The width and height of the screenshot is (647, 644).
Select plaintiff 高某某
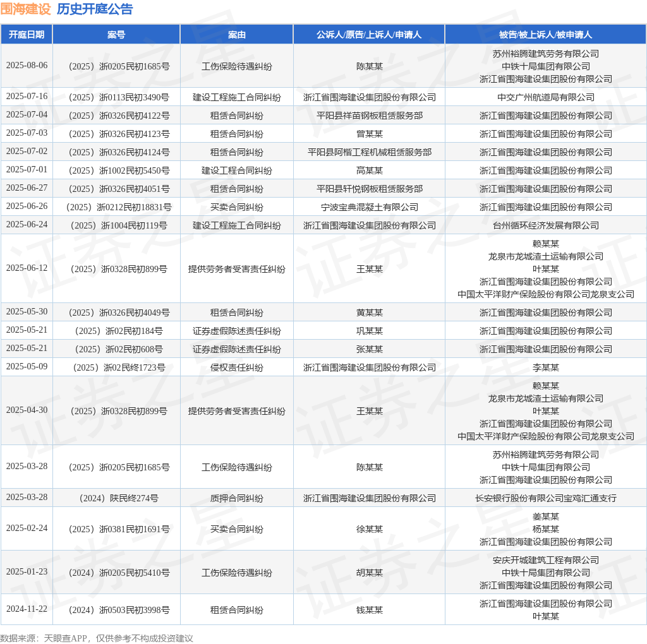point(369,170)
